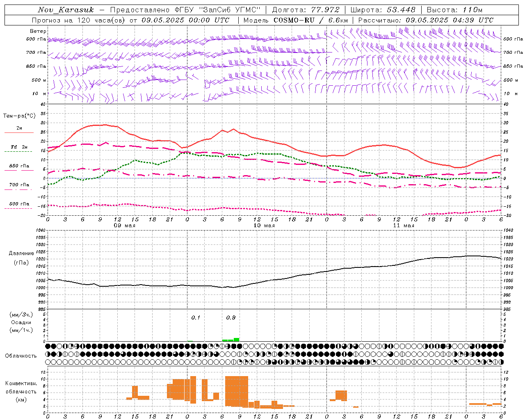This screenshot has width=525, height=420.
Task: Click the Ветер panel label
Action: 38,31
